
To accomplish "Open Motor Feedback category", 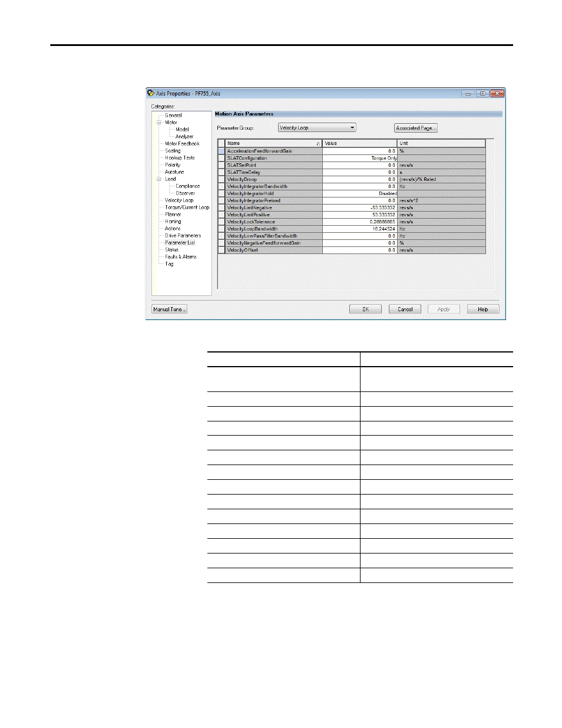I will pos(182,144).
